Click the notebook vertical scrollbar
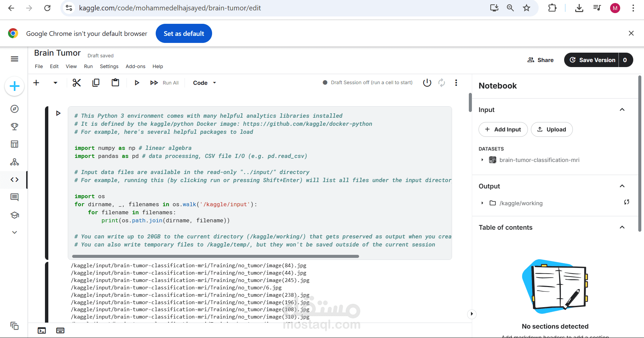Viewport: 644px width, 338px height. [470, 103]
